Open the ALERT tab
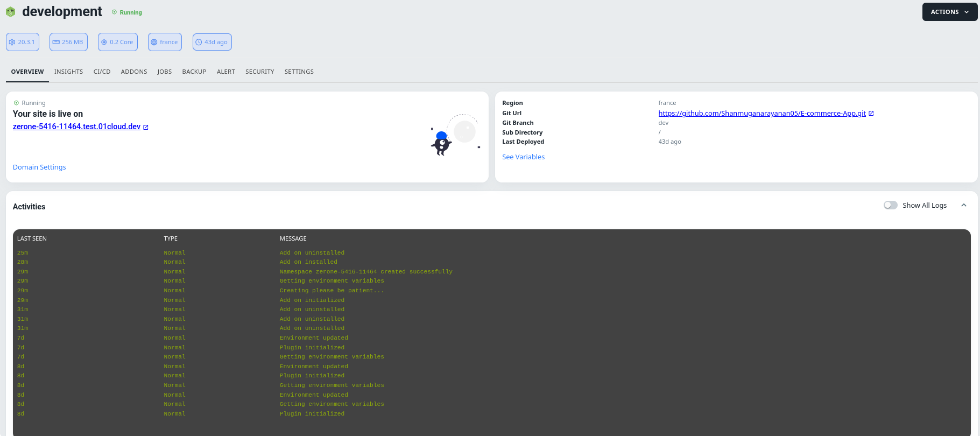980x436 pixels. tap(226, 72)
